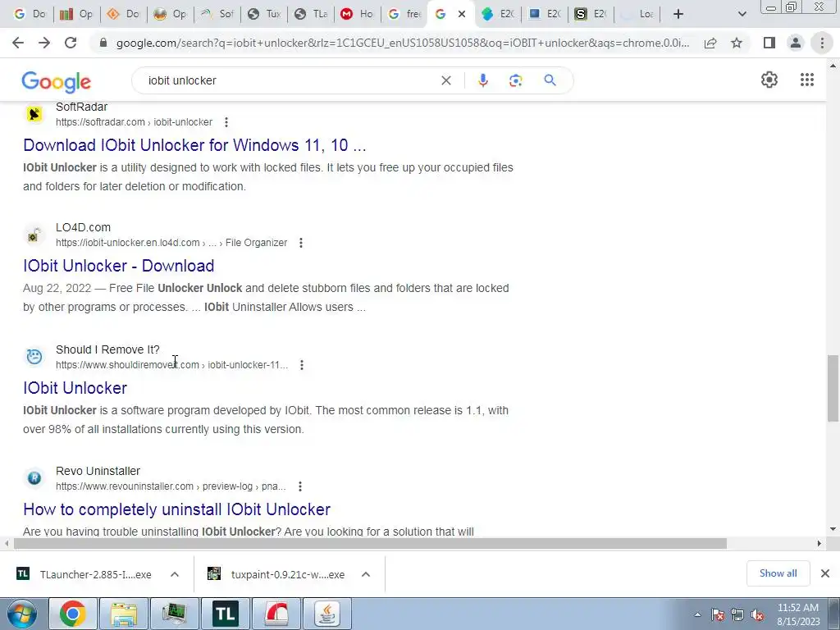Open Chrome profile avatar
The height and width of the screenshot is (630, 840).
[796, 43]
